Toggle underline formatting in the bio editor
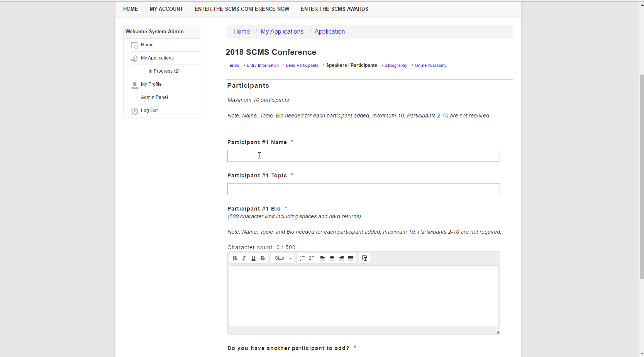 pos(253,258)
